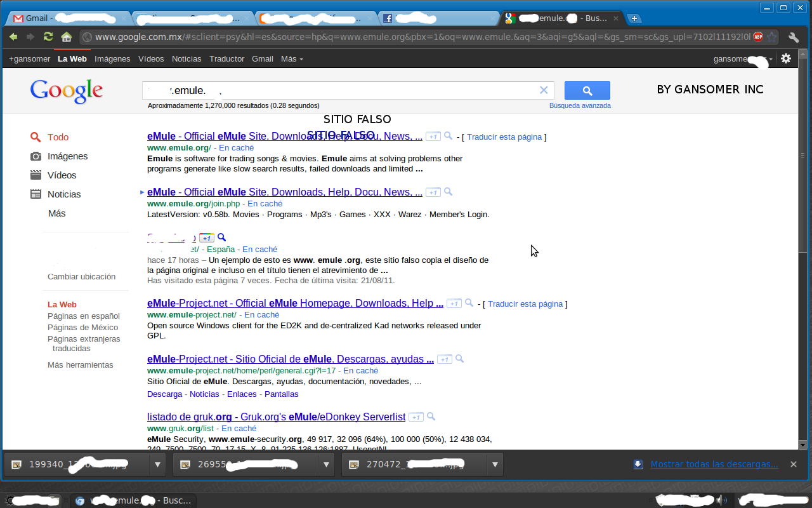The height and width of the screenshot is (508, 812).
Task: Open the Más dropdown in the Google navbar
Action: coord(289,58)
